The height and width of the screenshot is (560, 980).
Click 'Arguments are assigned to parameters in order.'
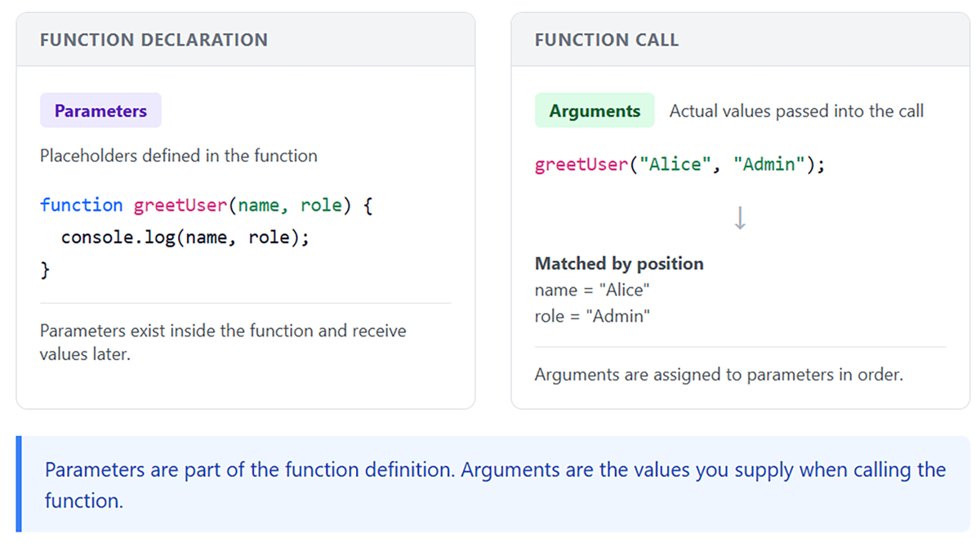[x=719, y=376]
